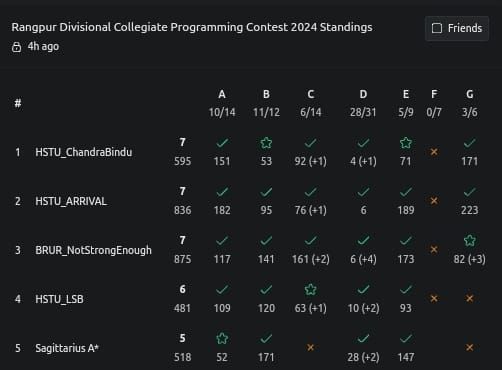This screenshot has width=502, height=370.
Task: Enable the Friends checkbox
Action: [x=437, y=28]
